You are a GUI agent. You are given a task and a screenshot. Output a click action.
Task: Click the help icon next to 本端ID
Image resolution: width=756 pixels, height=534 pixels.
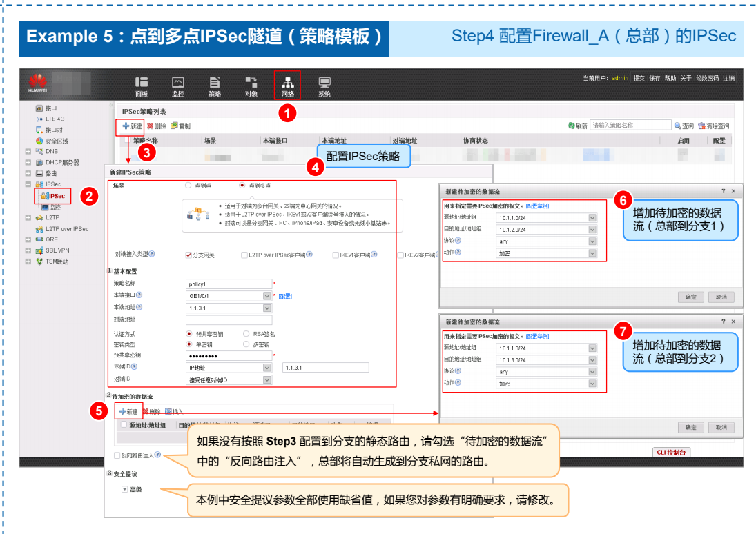pos(135,367)
